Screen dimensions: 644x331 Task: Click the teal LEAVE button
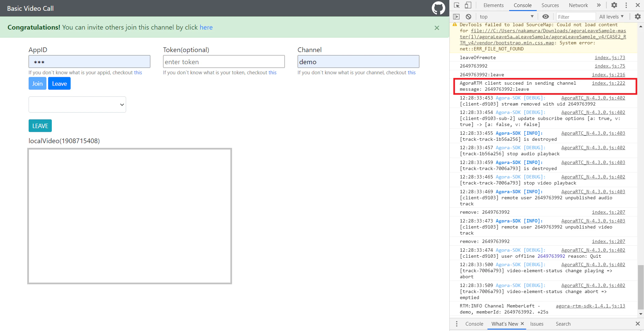coord(40,126)
